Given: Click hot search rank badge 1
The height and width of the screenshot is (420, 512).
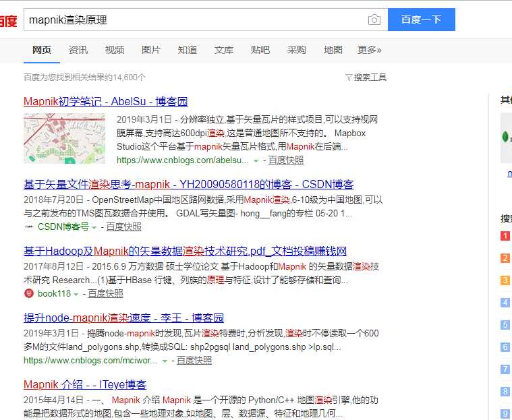Looking at the screenshot, I should coord(505,235).
